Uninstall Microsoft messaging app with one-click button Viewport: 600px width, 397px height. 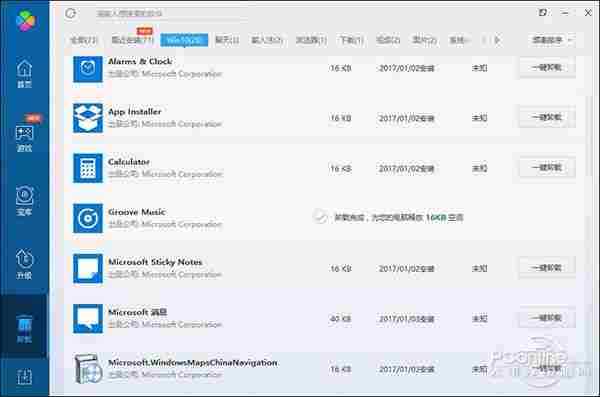547,318
